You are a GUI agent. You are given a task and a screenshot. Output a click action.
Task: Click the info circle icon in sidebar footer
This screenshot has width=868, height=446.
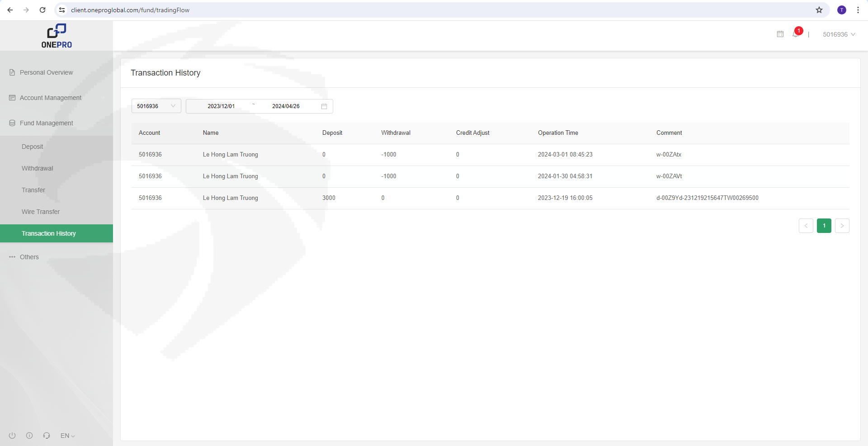tap(29, 436)
